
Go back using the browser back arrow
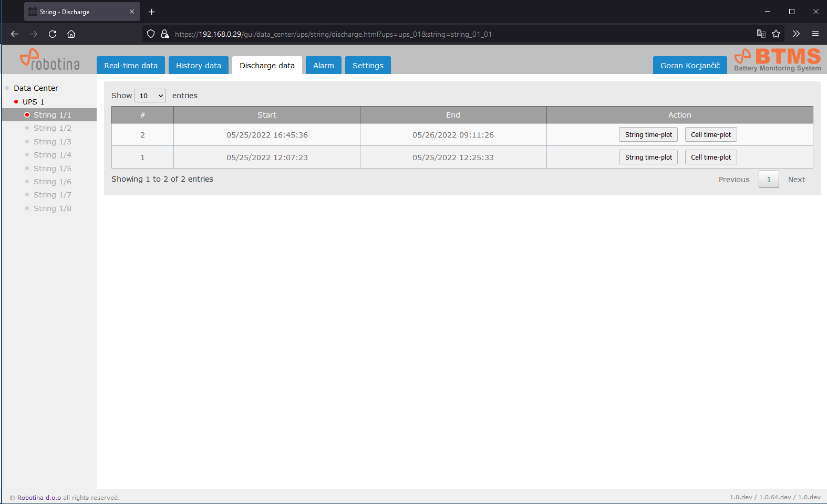(x=15, y=34)
